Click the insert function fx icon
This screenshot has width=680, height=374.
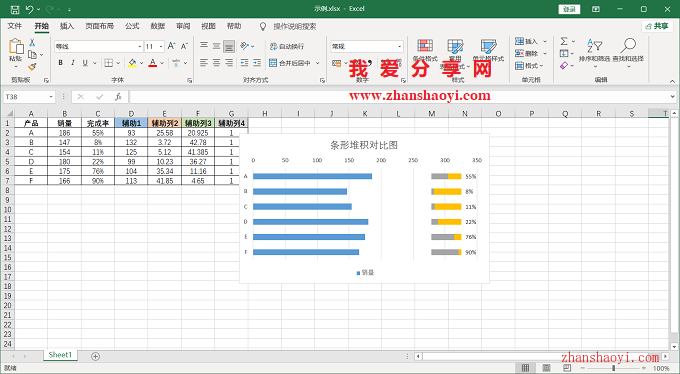pyautogui.click(x=118, y=97)
